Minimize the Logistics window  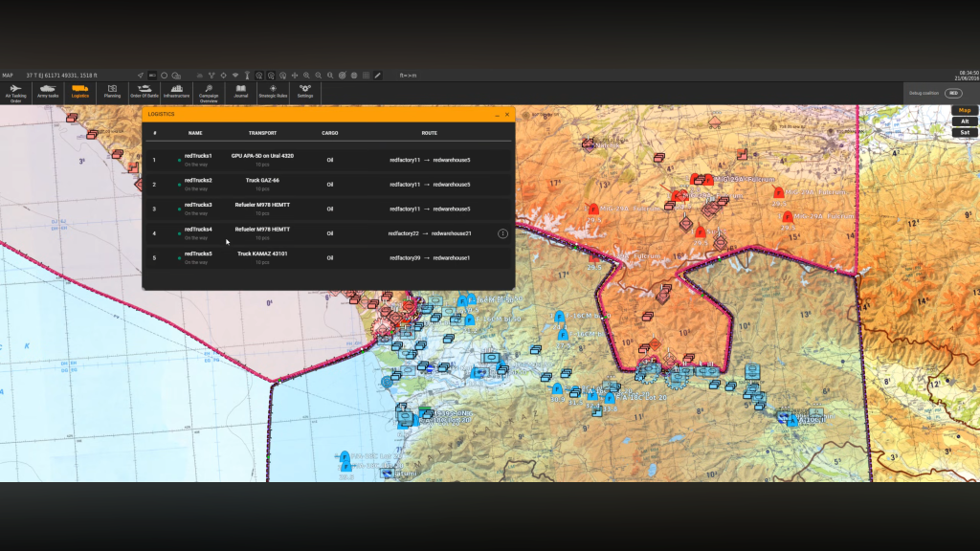click(x=497, y=115)
